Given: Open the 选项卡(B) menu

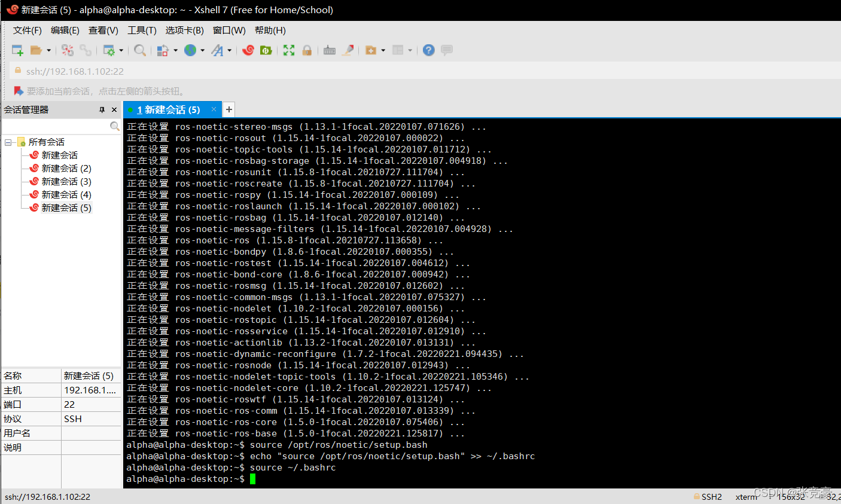Looking at the screenshot, I should 185,30.
